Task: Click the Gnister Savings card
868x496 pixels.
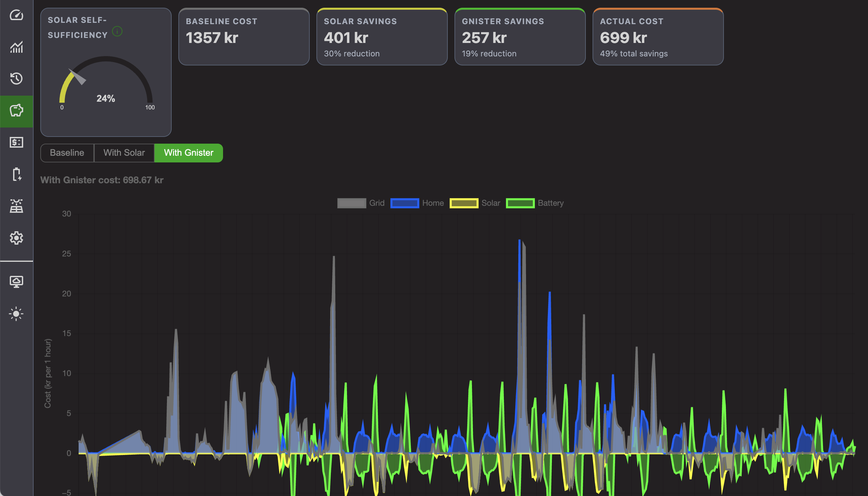Action: [x=520, y=37]
